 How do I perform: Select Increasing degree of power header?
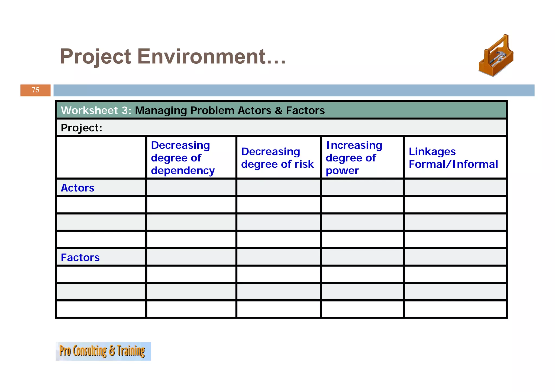click(x=362, y=158)
